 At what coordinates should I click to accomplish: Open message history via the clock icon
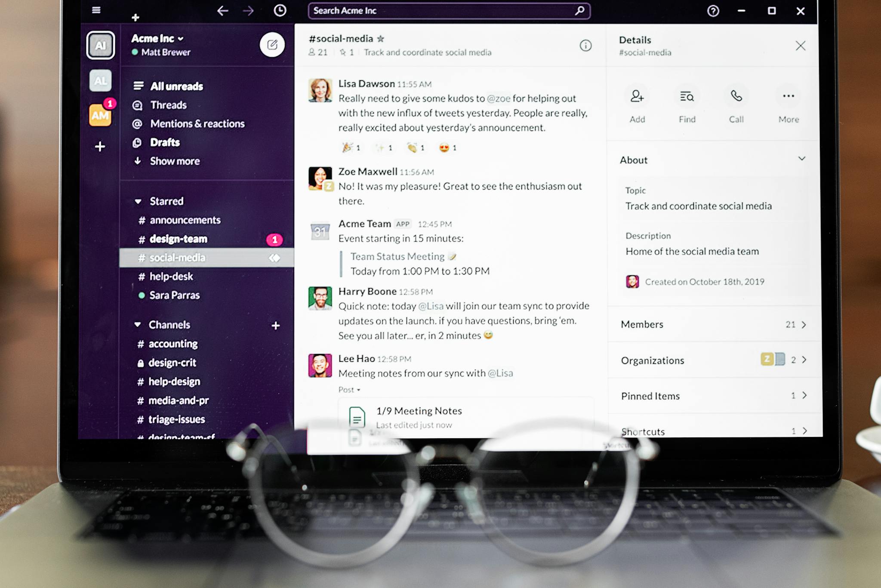point(280,10)
